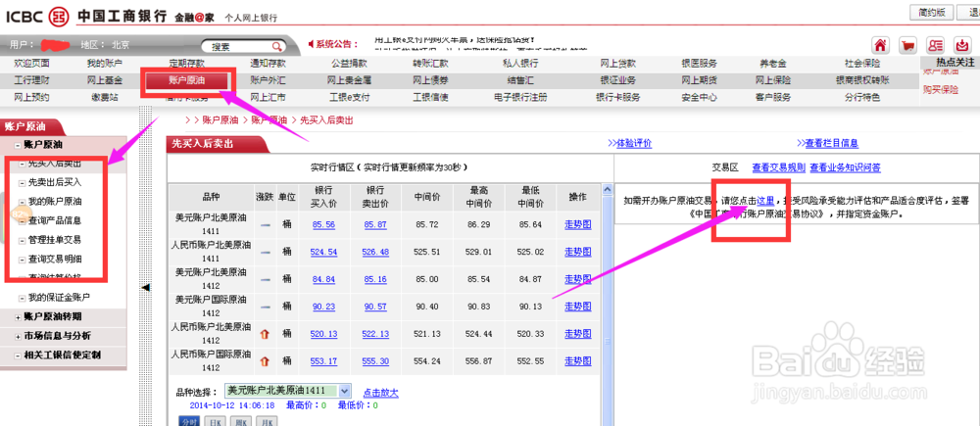Click the search input field
Image resolution: width=980 pixels, height=426 pixels.
[239, 47]
